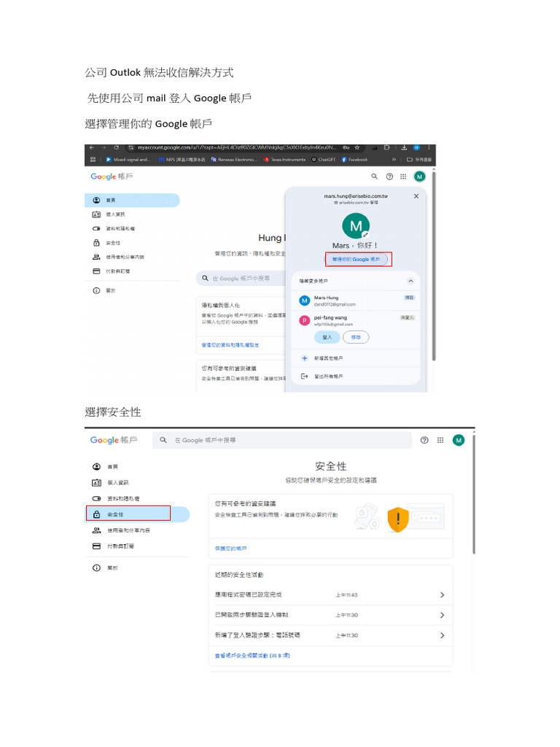Open the Facebook bookmark
This screenshot has width=560, height=747.
(354, 160)
